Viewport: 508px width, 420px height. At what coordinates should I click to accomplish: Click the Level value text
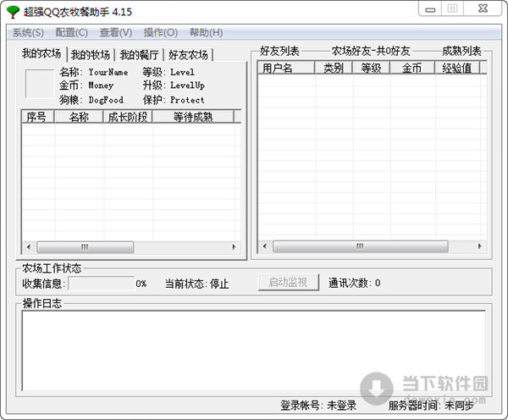tap(182, 72)
